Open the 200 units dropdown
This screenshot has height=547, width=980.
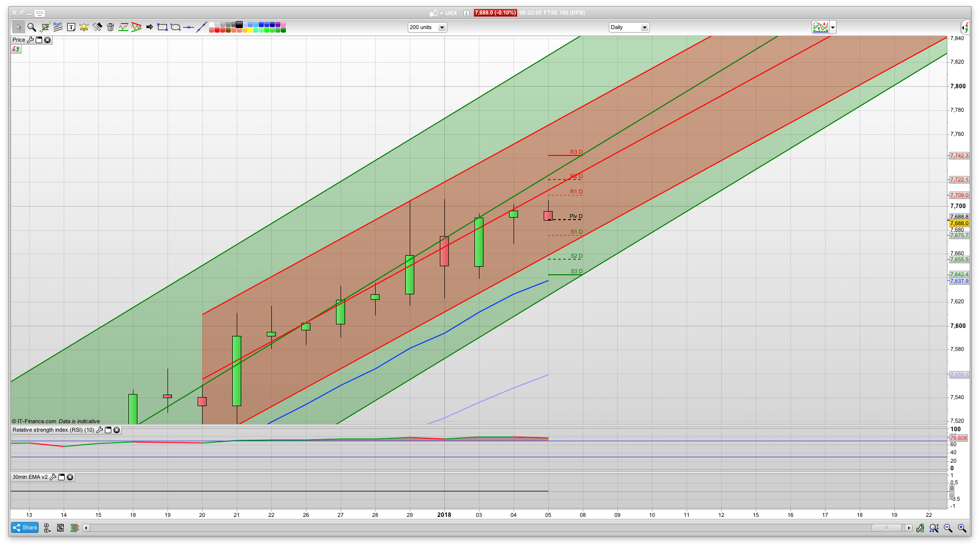(x=427, y=27)
